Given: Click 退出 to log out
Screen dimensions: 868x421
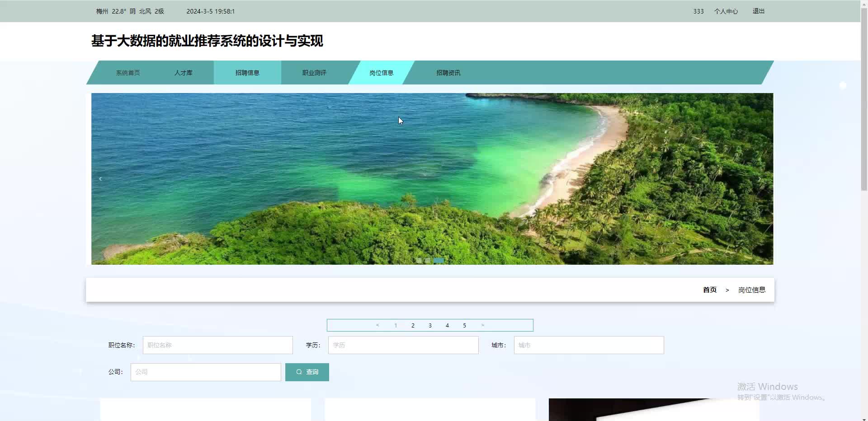Looking at the screenshot, I should click(759, 11).
